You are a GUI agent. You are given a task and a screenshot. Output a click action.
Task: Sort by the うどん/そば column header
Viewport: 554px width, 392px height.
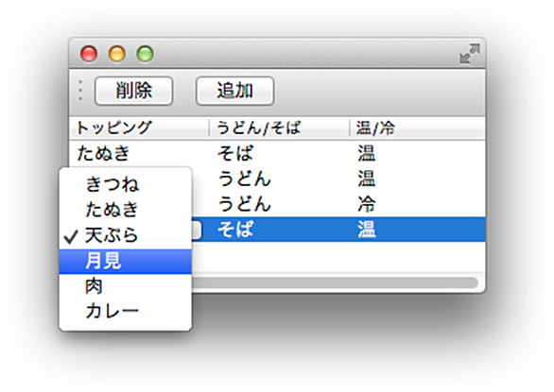(x=279, y=128)
